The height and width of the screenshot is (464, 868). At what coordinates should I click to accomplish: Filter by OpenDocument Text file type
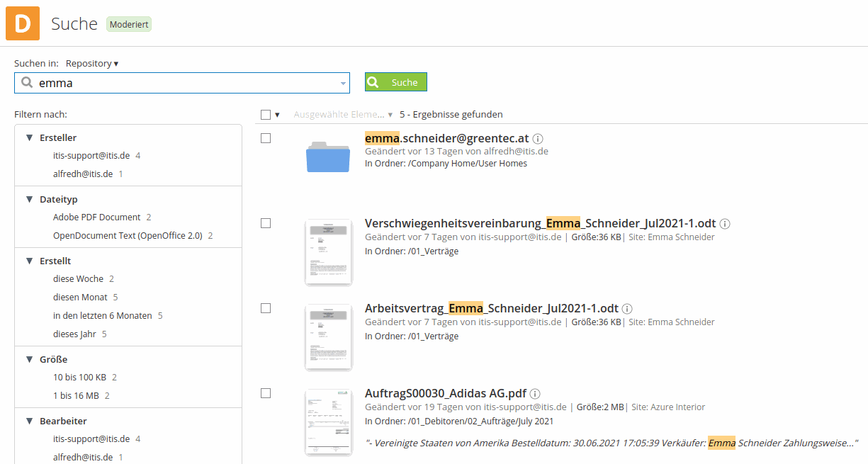click(128, 236)
